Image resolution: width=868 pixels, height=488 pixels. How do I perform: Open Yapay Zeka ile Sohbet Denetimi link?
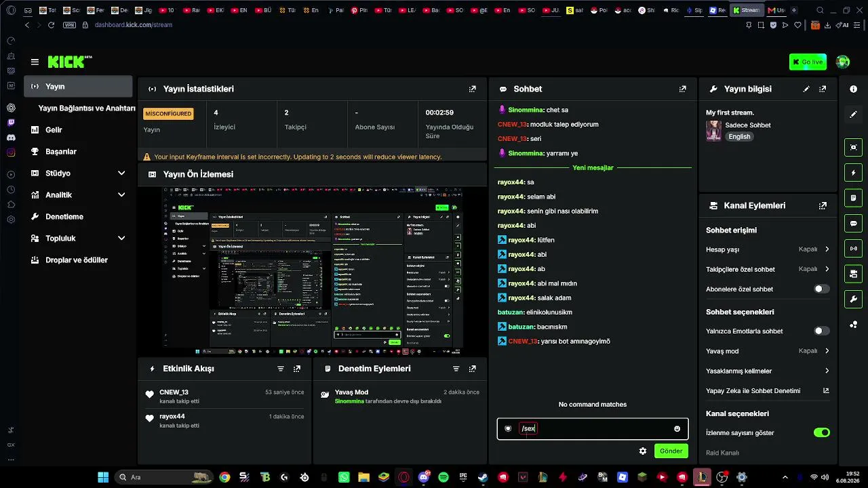[768, 390]
